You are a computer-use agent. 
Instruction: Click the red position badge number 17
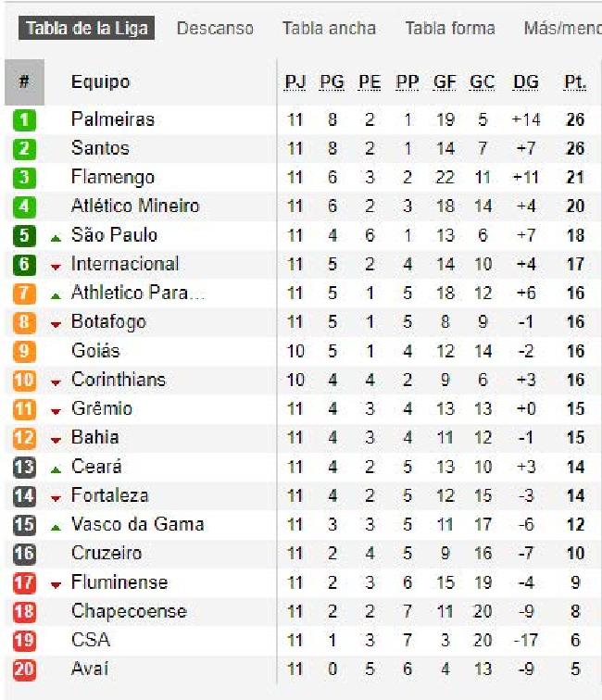24,582
